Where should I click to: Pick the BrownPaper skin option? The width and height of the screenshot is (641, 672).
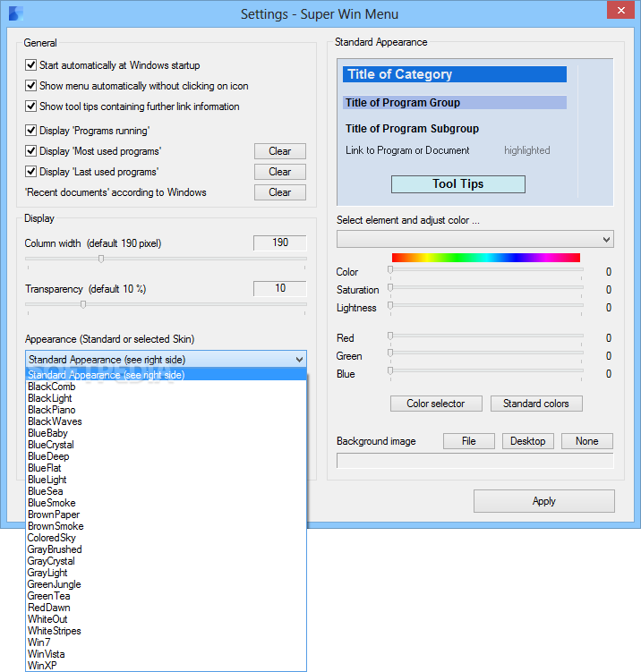(x=167, y=515)
